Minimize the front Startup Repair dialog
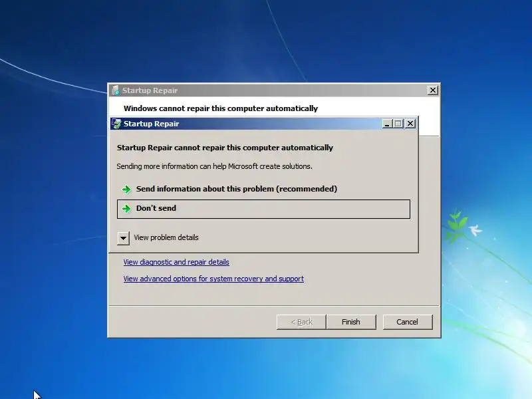 (387, 124)
